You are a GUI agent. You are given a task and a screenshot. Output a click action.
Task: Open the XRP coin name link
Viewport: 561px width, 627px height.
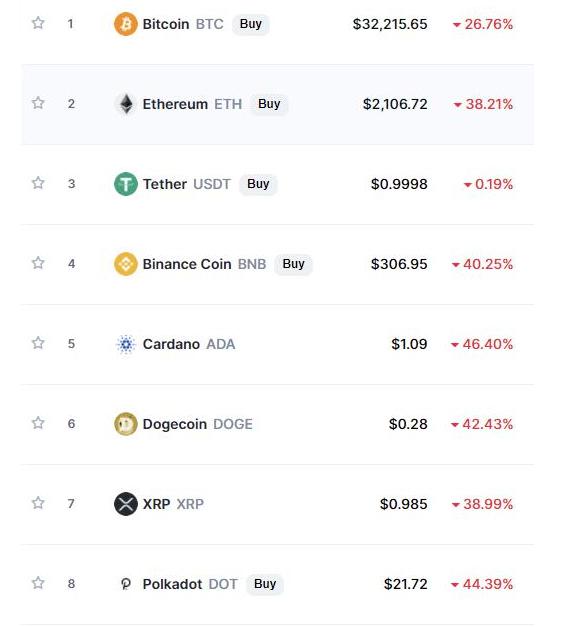(x=156, y=504)
